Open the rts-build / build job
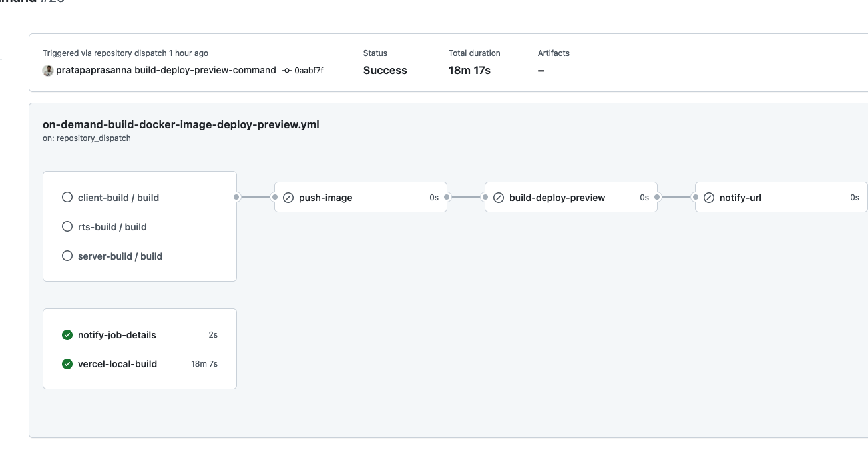The height and width of the screenshot is (452, 868). (x=112, y=227)
